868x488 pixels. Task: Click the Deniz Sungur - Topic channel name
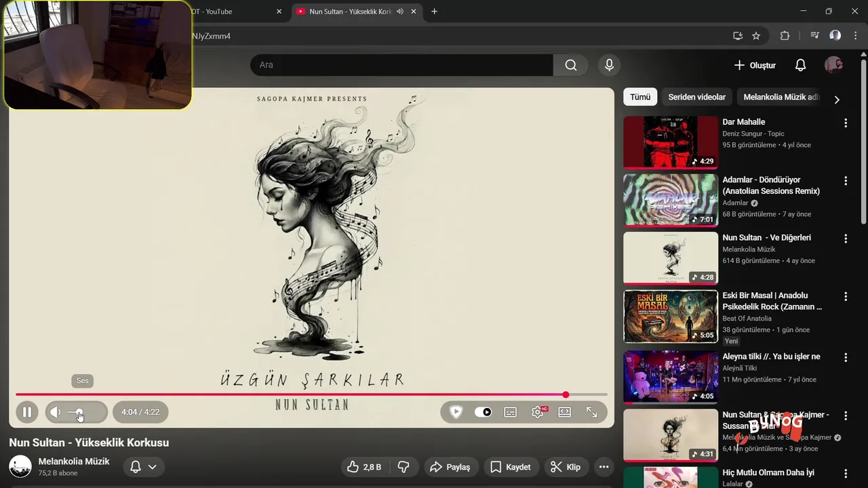[x=753, y=134]
